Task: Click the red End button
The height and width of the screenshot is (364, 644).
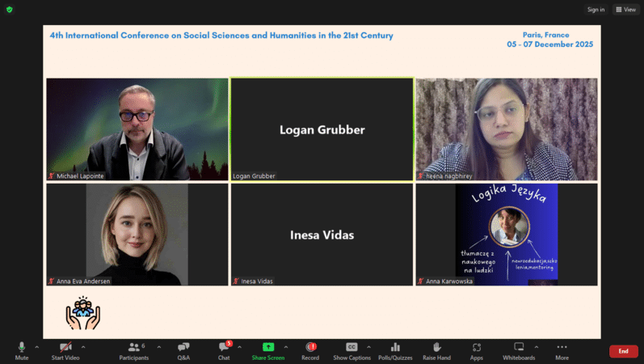Action: pyautogui.click(x=623, y=351)
